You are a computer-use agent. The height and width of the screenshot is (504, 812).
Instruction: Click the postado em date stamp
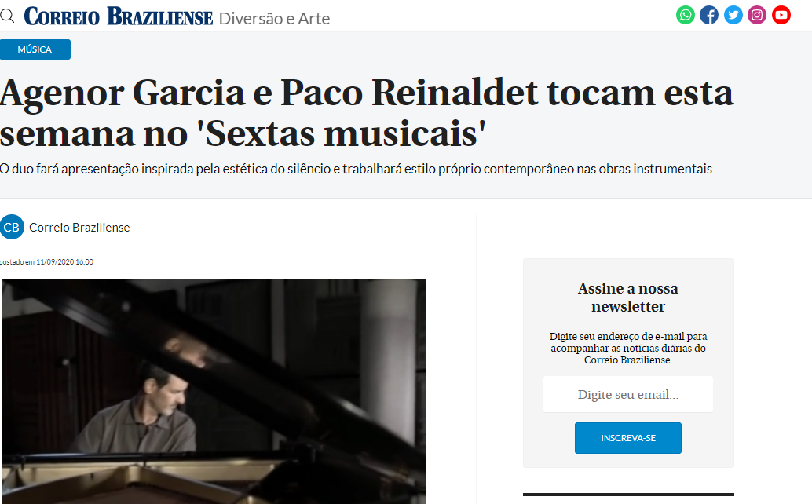(46, 262)
